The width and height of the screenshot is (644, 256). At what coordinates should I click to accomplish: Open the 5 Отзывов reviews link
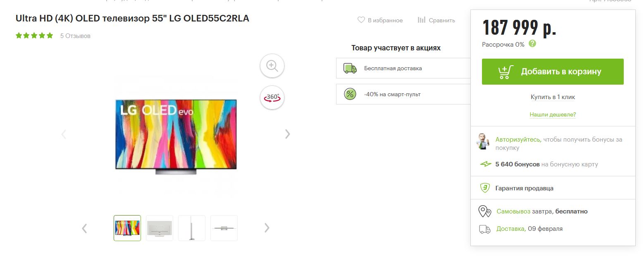pyautogui.click(x=75, y=36)
